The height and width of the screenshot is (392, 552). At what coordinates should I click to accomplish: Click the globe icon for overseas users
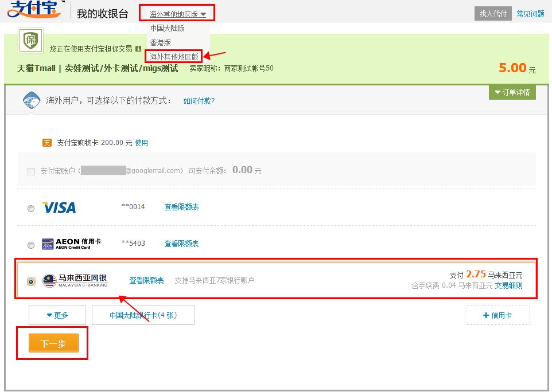31,100
